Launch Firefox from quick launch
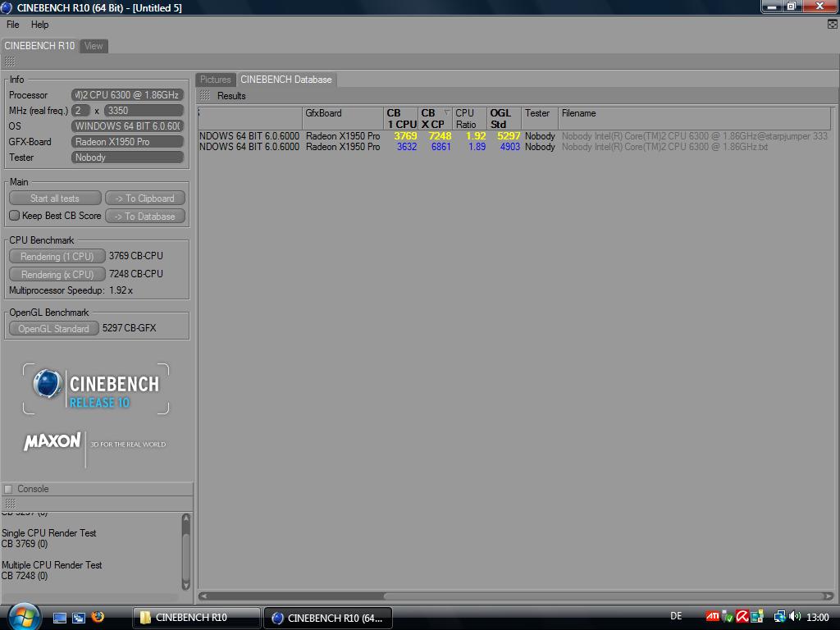 [x=98, y=617]
